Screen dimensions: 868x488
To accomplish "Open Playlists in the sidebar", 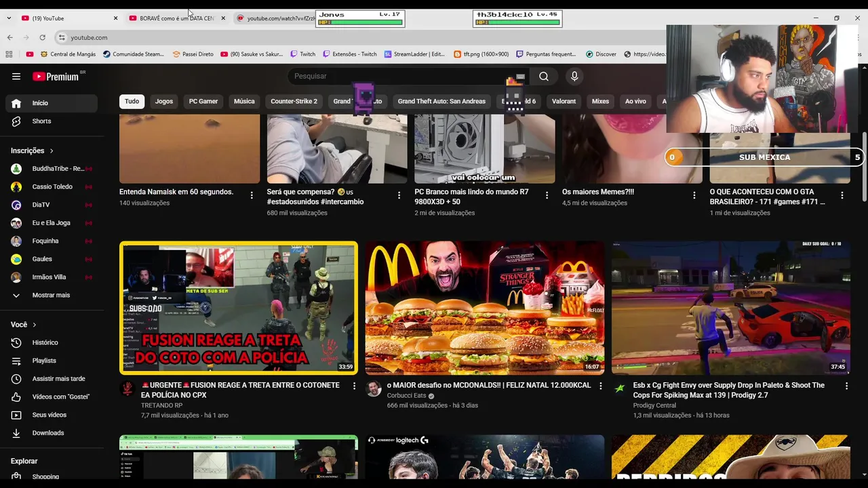I will pyautogui.click(x=52, y=361).
